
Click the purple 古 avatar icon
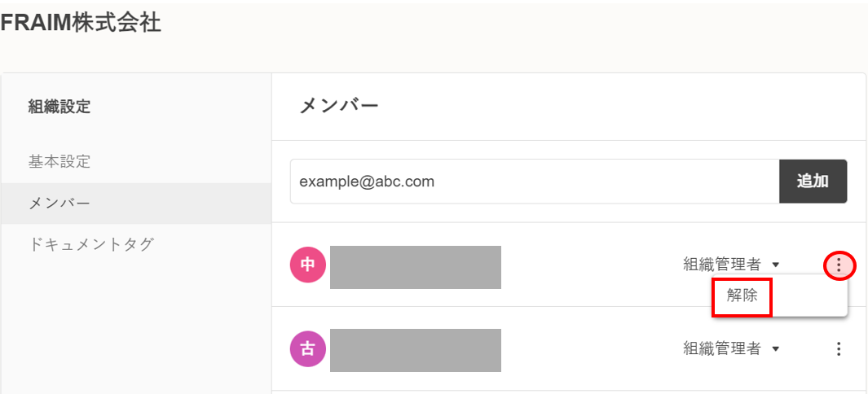307,349
